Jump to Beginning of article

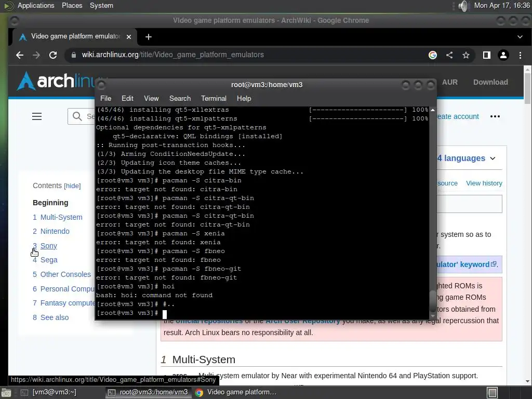coord(50,203)
